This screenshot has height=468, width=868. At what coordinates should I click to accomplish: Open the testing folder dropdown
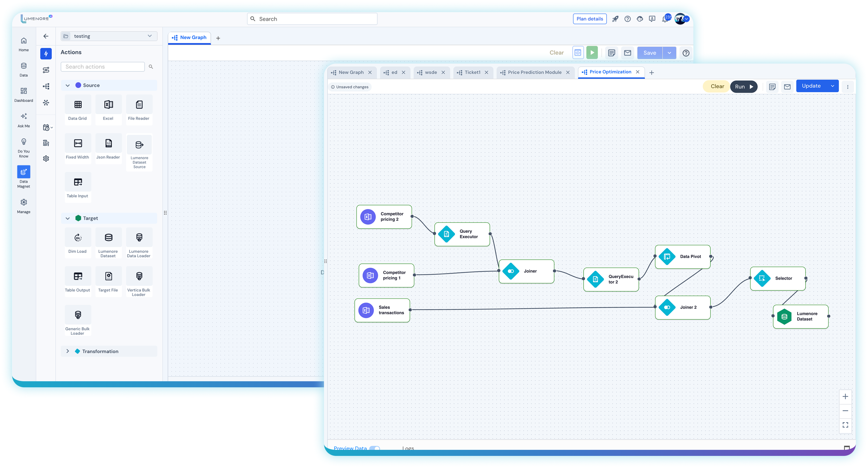point(109,36)
